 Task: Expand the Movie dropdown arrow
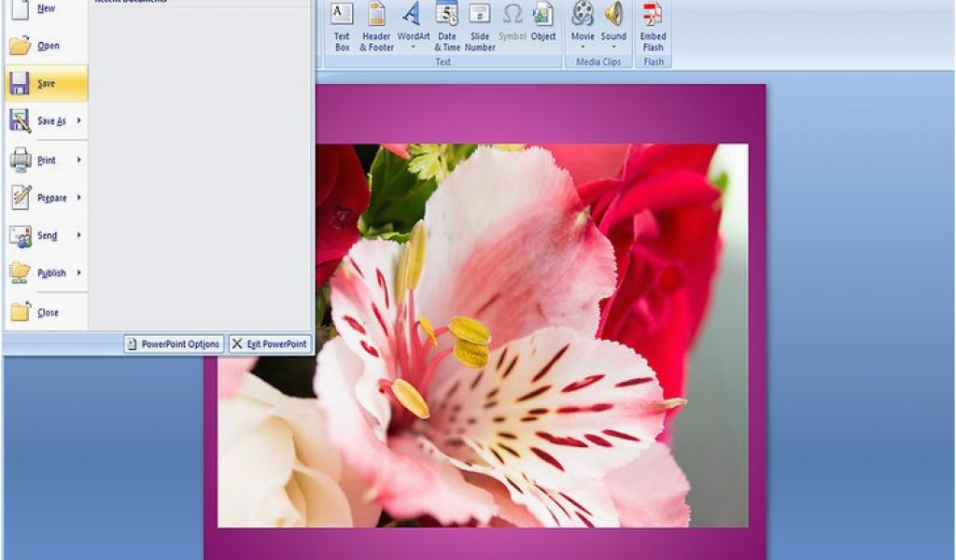(583, 47)
